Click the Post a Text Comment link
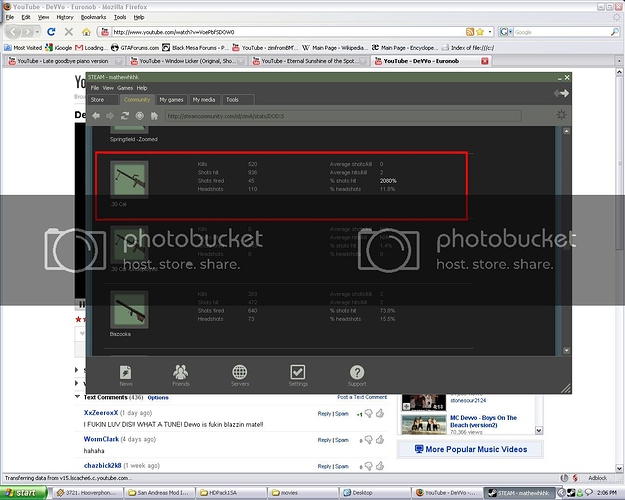 pyautogui.click(x=362, y=397)
